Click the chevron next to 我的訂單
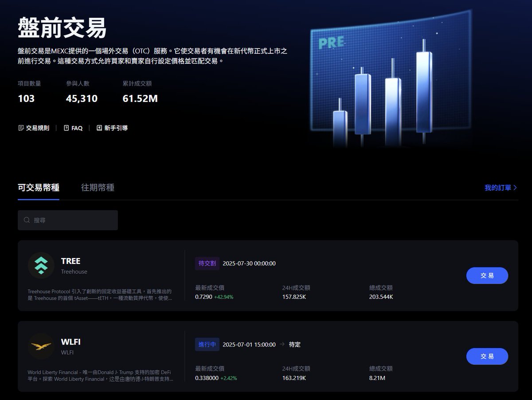532x400 pixels. tap(515, 188)
